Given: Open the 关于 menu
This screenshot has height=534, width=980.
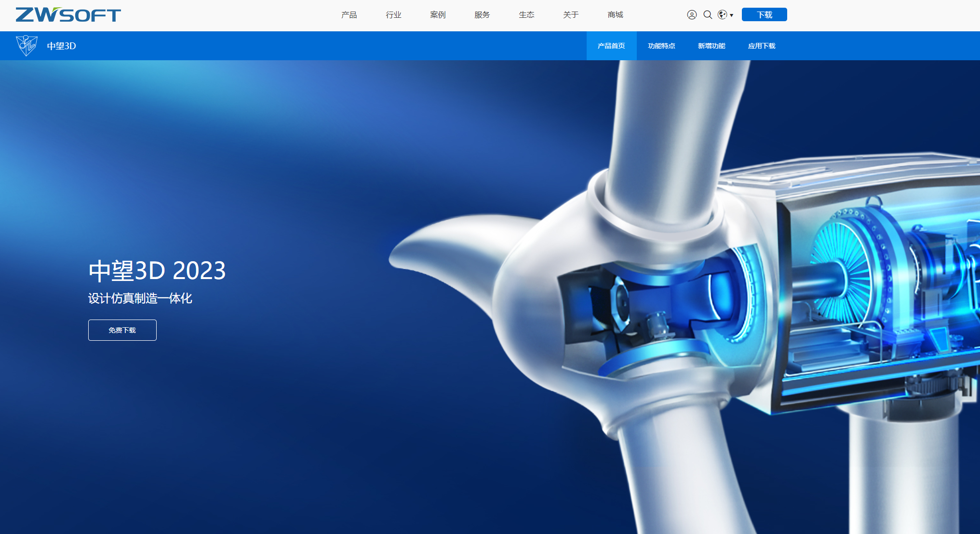Looking at the screenshot, I should point(571,15).
